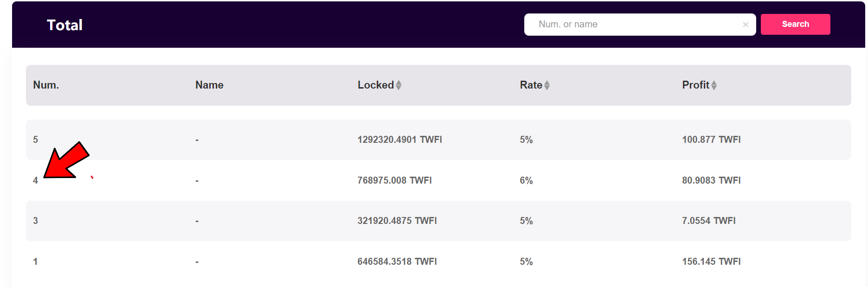The width and height of the screenshot is (868, 287).
Task: Click the Num. column header
Action: click(46, 85)
